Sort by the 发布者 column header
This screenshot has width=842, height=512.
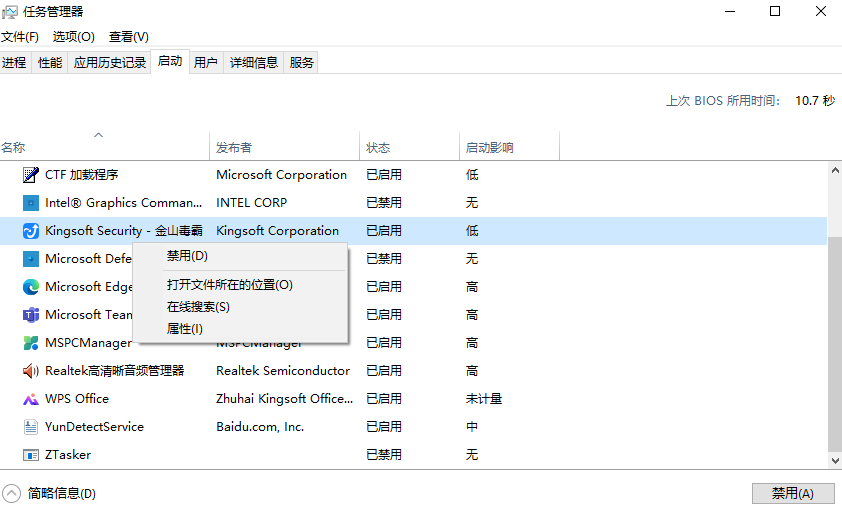[285, 146]
